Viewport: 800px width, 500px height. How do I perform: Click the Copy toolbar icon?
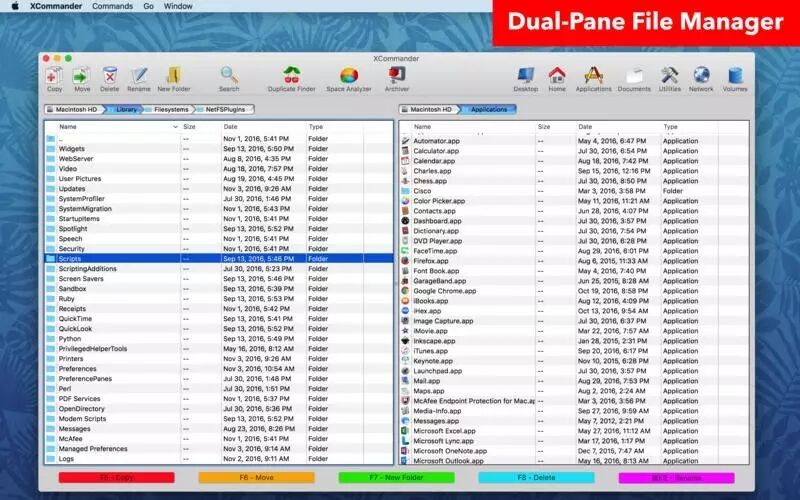tap(54, 79)
